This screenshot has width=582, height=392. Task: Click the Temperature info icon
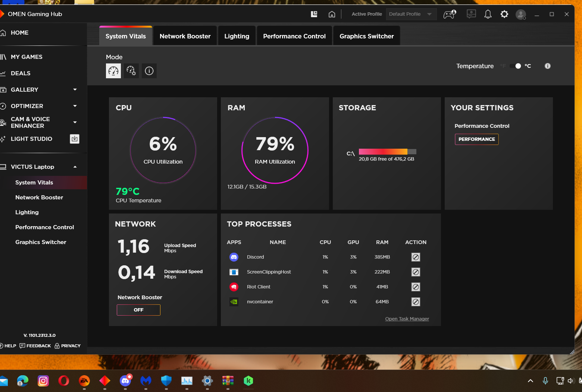coord(548,66)
